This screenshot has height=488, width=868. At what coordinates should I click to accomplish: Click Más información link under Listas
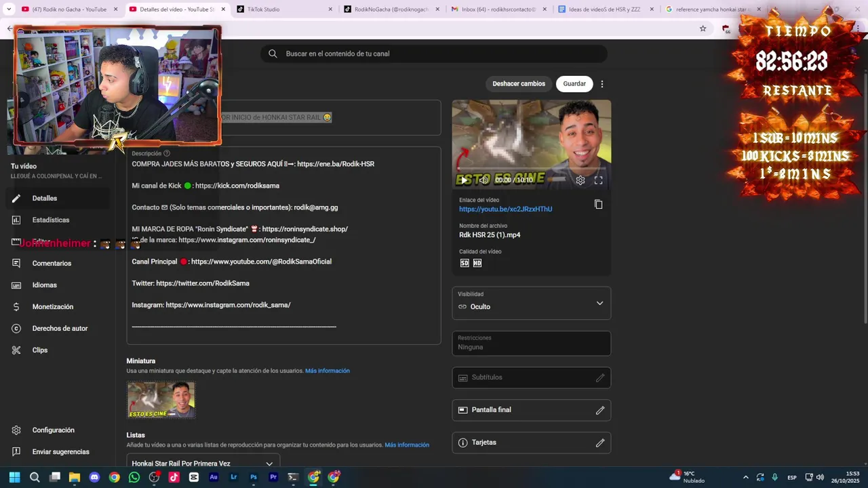click(407, 445)
